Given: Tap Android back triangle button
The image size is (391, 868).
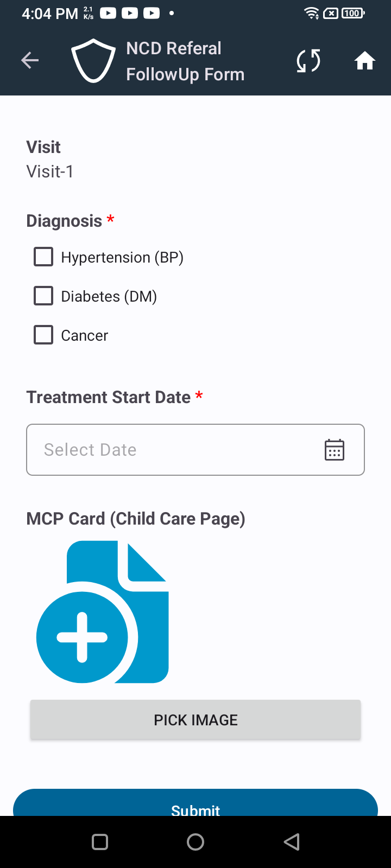Looking at the screenshot, I should tap(292, 842).
